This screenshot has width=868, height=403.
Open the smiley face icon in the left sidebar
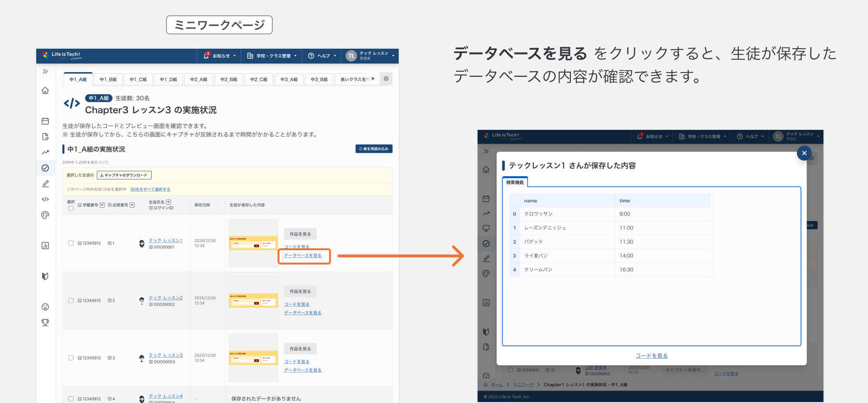tap(45, 307)
